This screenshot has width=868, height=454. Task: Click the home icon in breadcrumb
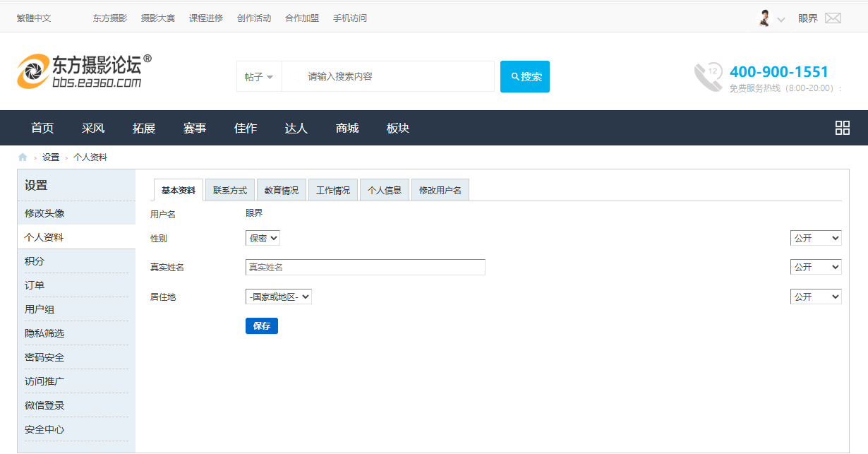[23, 157]
